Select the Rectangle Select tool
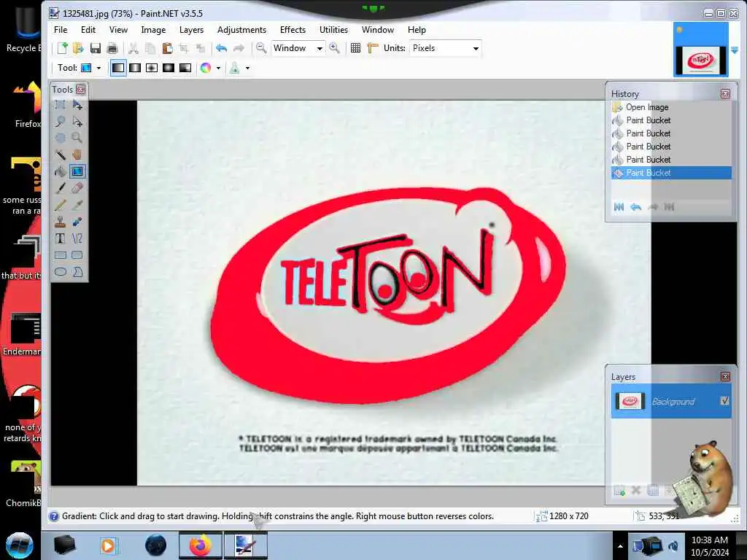Screen dimensions: 747x560 coord(60,104)
